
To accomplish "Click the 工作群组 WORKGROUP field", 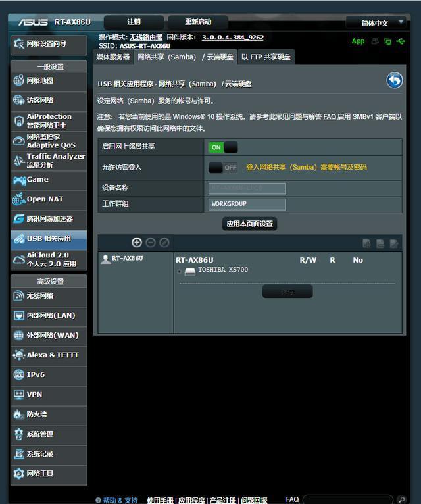I will [x=247, y=205].
